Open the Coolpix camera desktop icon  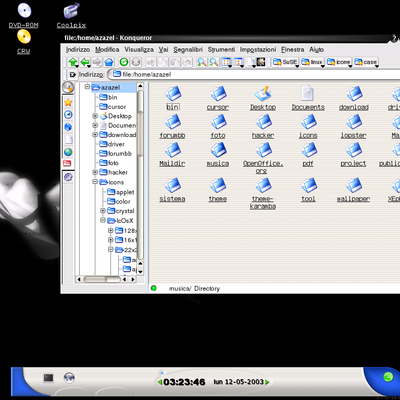point(71,16)
